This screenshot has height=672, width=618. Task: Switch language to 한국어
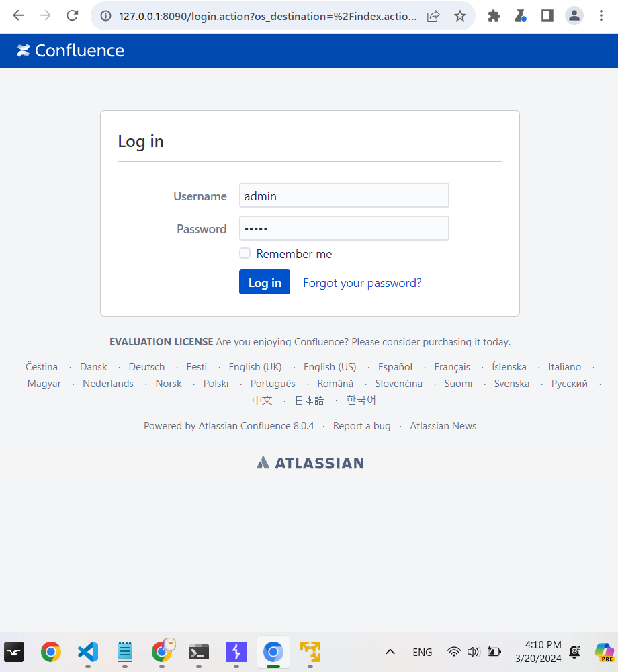(x=361, y=401)
